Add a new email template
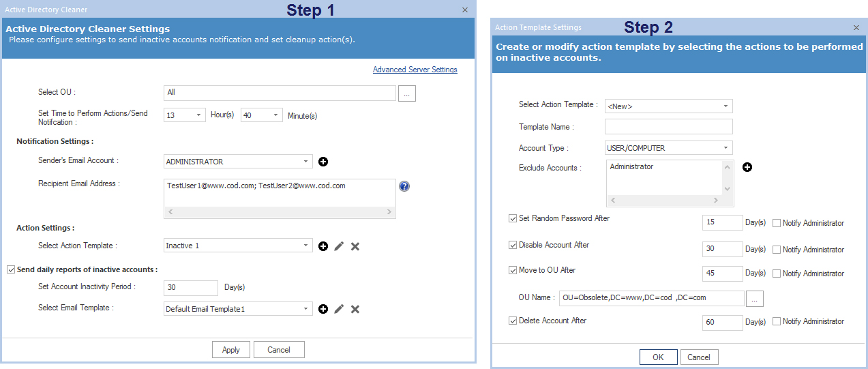 click(323, 309)
